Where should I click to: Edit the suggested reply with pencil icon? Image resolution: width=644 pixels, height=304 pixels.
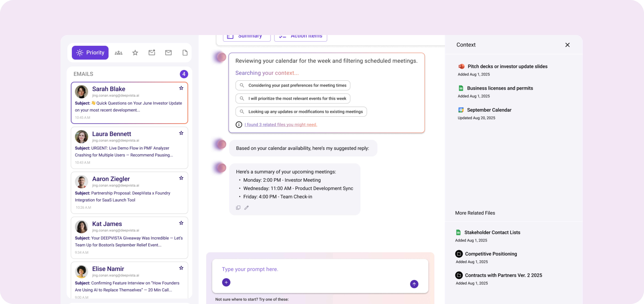(247, 208)
